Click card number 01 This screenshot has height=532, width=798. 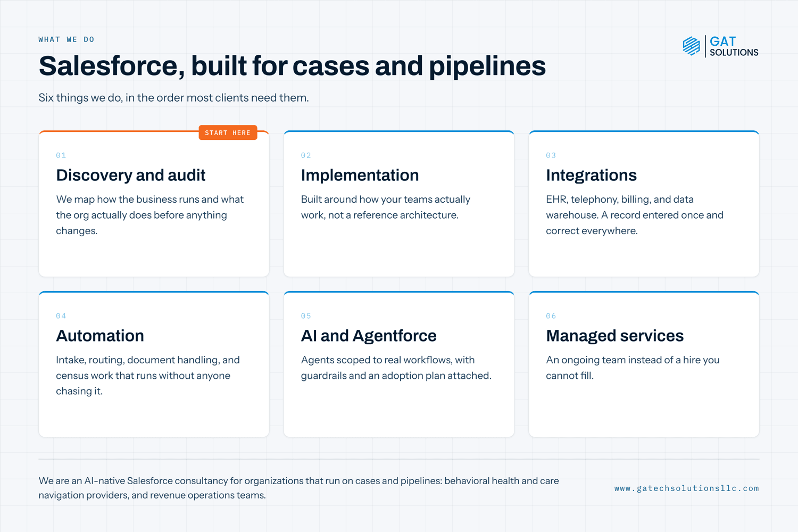click(x=61, y=155)
